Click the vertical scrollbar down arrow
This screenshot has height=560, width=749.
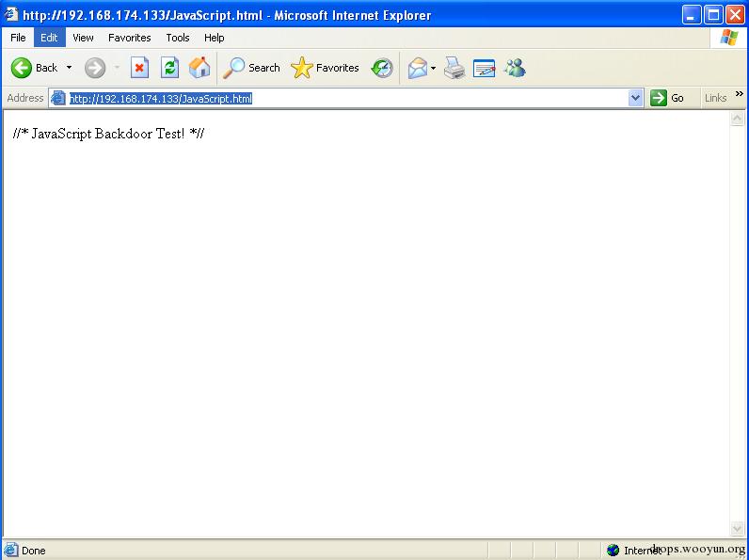point(737,528)
